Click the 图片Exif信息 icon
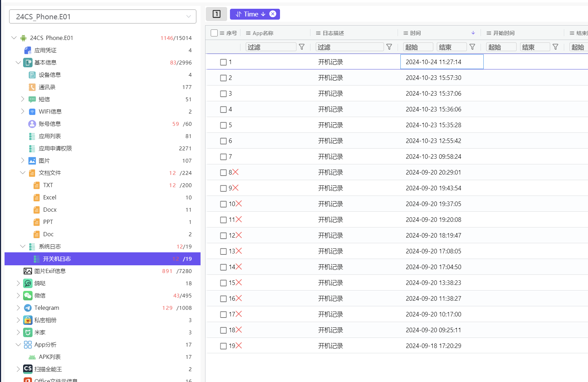Image resolution: width=588 pixels, height=382 pixels. click(x=28, y=271)
